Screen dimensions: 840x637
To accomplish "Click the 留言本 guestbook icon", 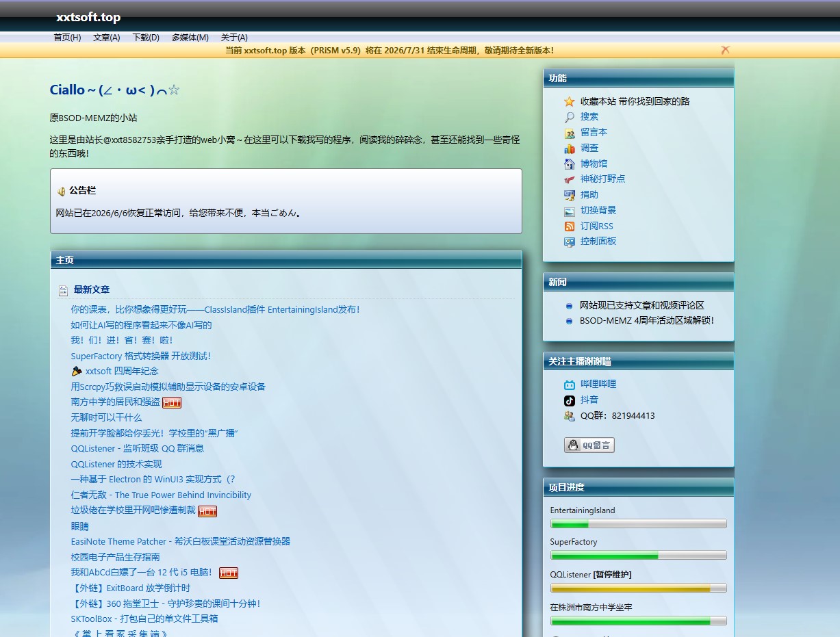I will (x=570, y=133).
